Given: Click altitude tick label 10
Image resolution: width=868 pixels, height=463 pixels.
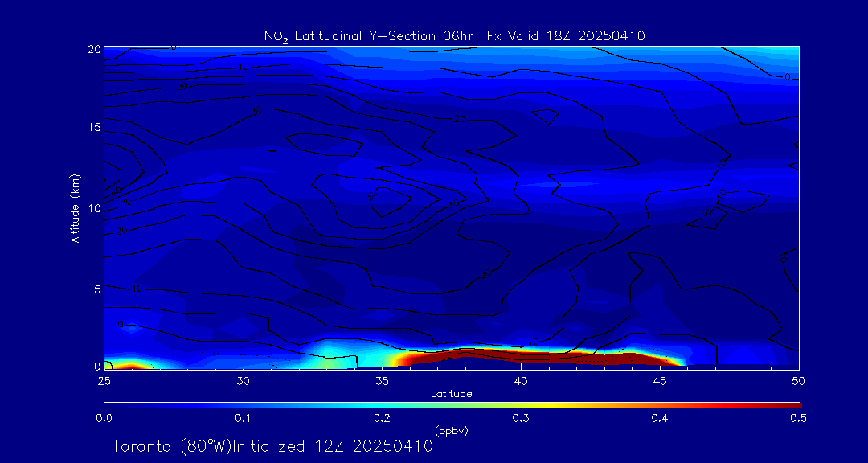Looking at the screenshot, I should point(93,207).
